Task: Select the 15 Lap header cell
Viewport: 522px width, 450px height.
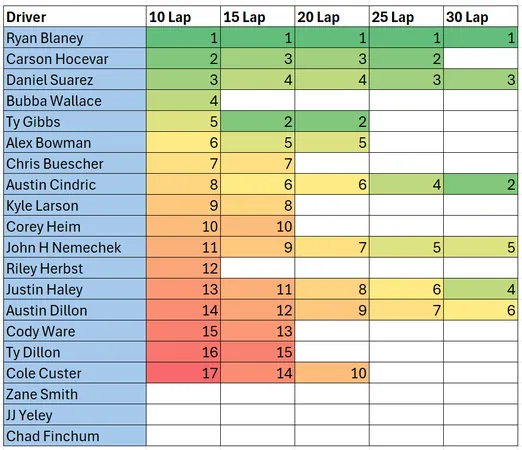Action: 258,17
